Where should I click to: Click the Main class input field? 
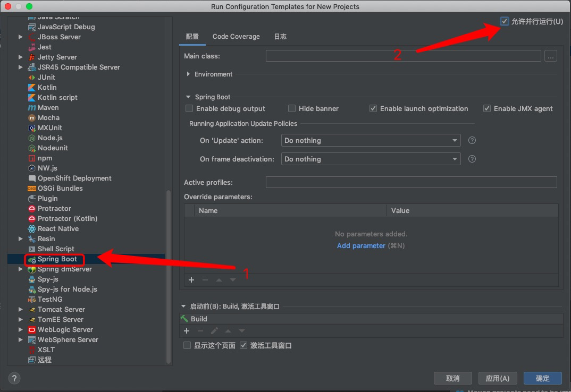click(x=403, y=56)
